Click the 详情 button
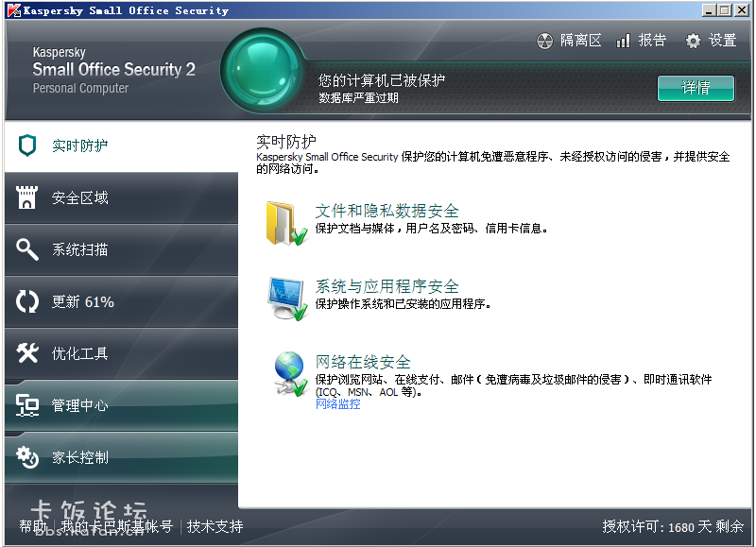 click(x=696, y=88)
